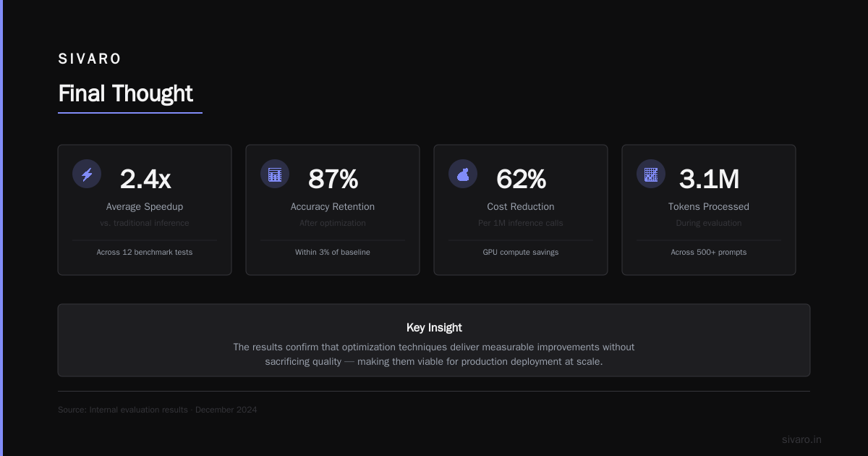Click the calculator icon on Accuracy card
The height and width of the screenshot is (456, 868).
(x=275, y=174)
